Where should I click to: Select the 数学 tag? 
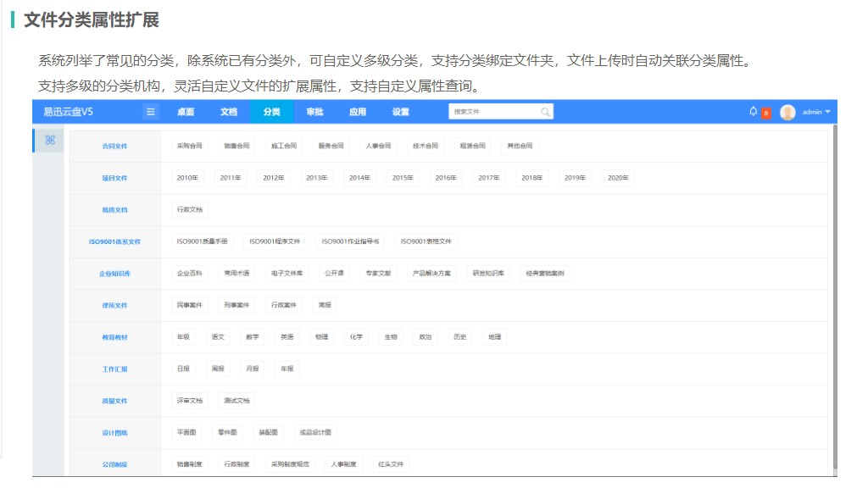253,337
